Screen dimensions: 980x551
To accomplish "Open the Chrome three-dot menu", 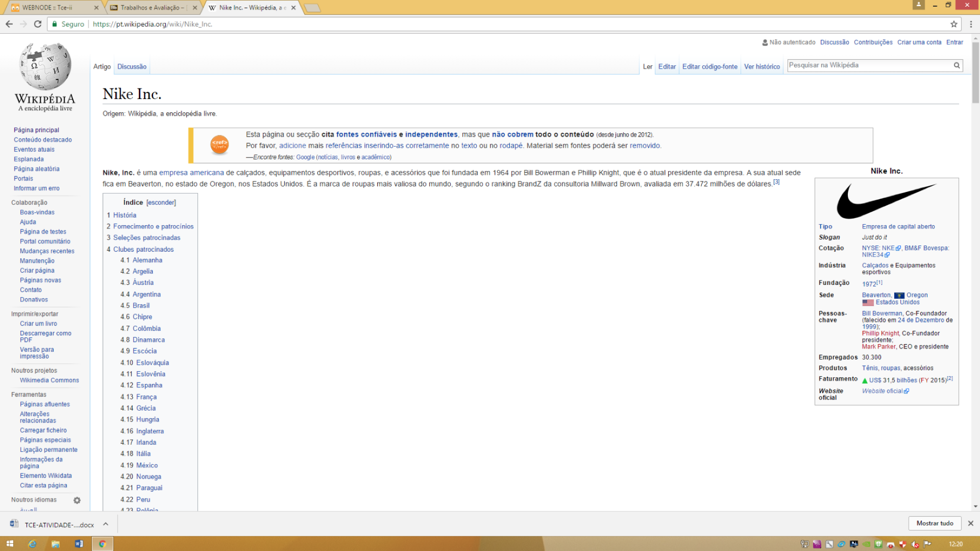I will (x=970, y=24).
